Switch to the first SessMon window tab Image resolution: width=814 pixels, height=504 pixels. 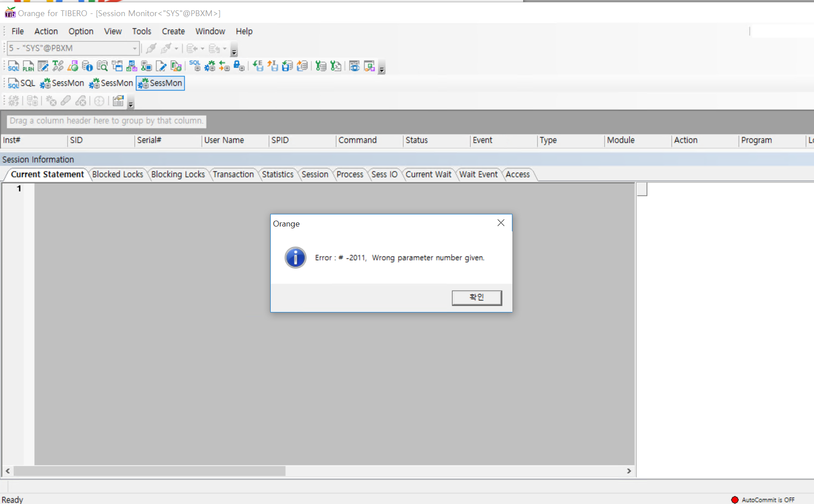tap(62, 83)
